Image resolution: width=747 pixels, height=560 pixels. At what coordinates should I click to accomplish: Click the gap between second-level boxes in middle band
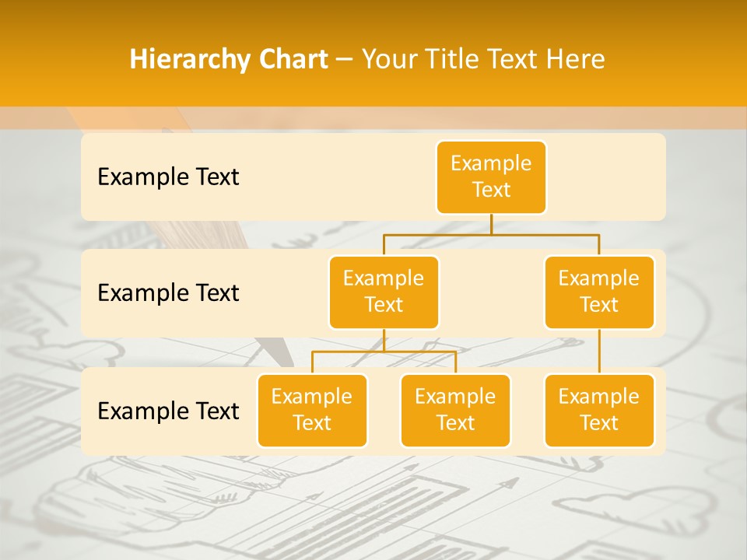pos(491,293)
